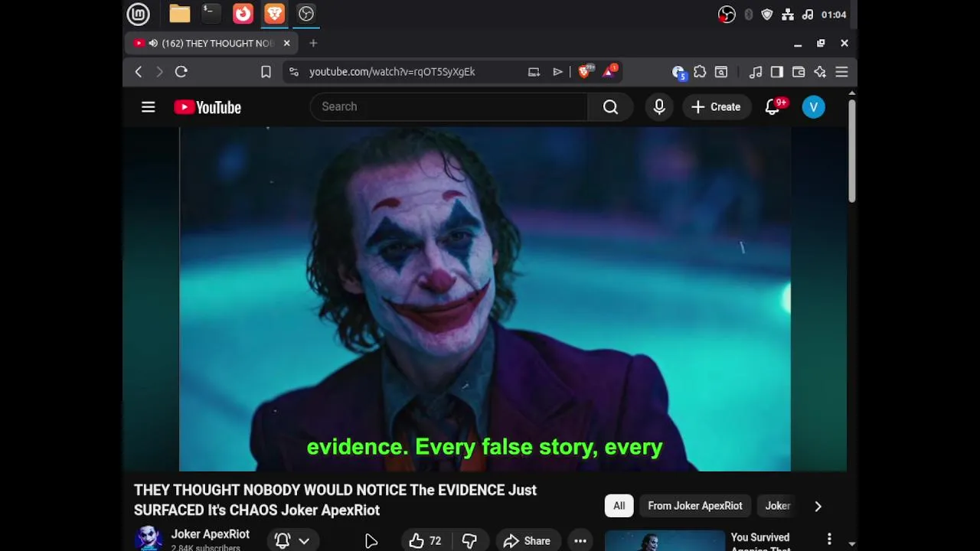Select the partially visible Joker chip

(778, 506)
